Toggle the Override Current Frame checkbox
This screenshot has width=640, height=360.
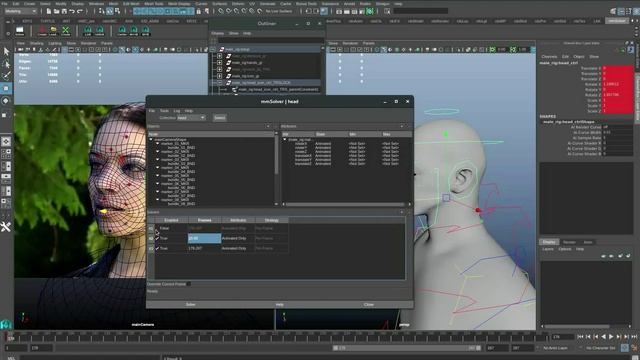coord(189,284)
